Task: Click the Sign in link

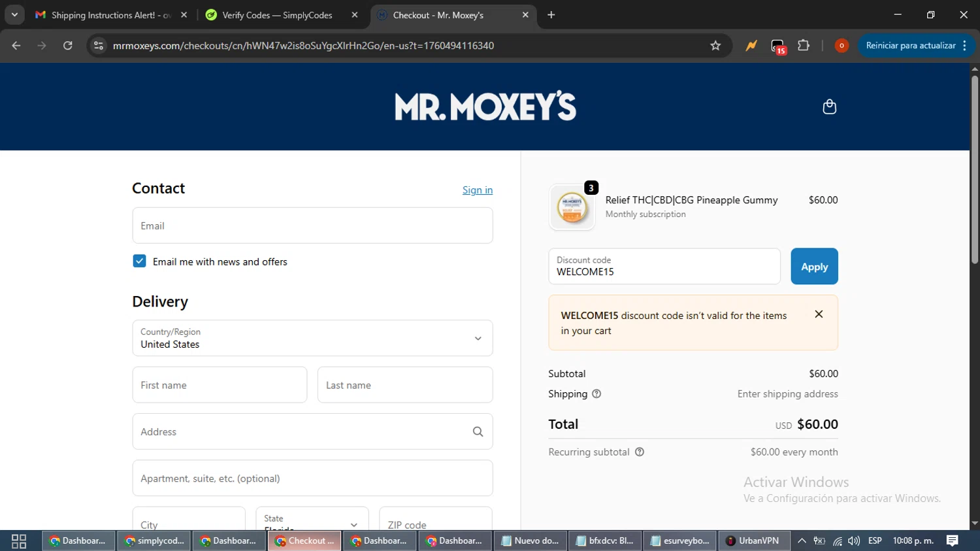Action: point(478,190)
